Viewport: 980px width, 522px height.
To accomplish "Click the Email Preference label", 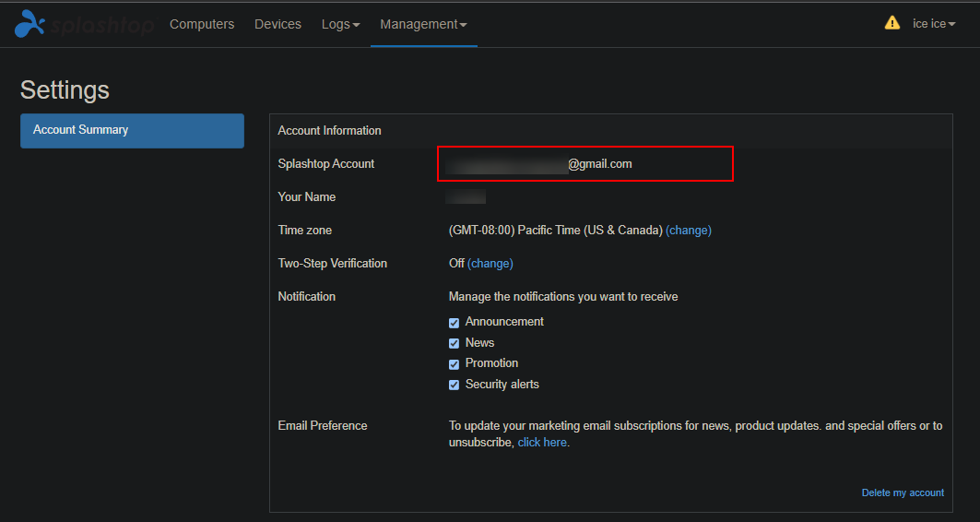I will tap(323, 426).
